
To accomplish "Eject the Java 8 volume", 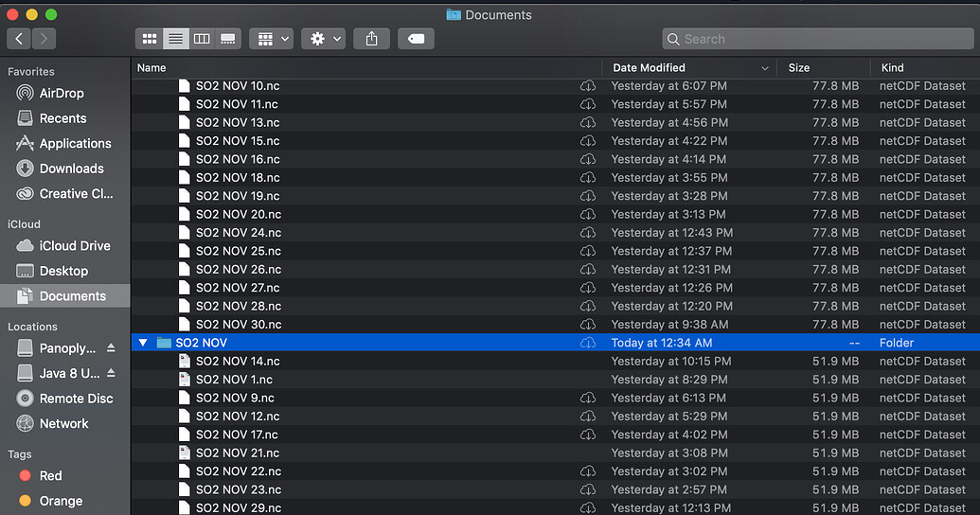I will tap(111, 374).
